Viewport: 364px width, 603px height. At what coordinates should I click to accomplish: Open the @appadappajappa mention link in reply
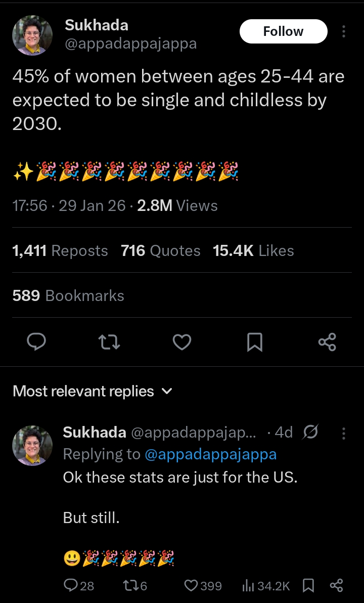click(x=210, y=454)
